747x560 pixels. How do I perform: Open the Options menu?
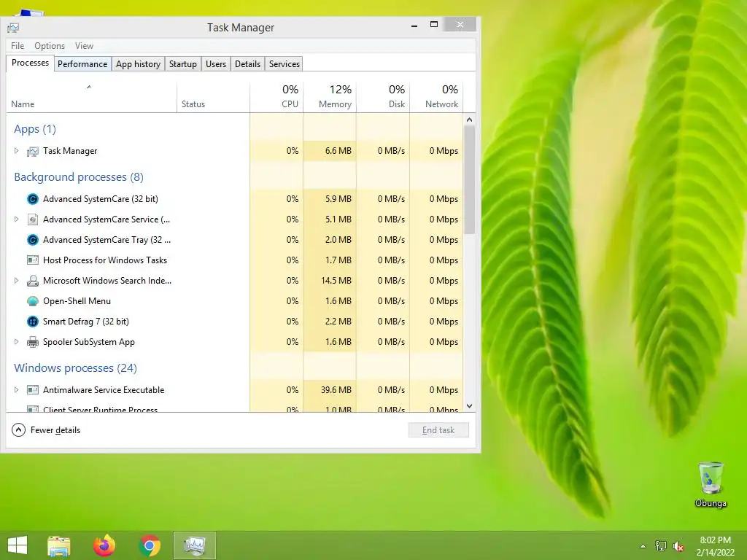tap(50, 46)
